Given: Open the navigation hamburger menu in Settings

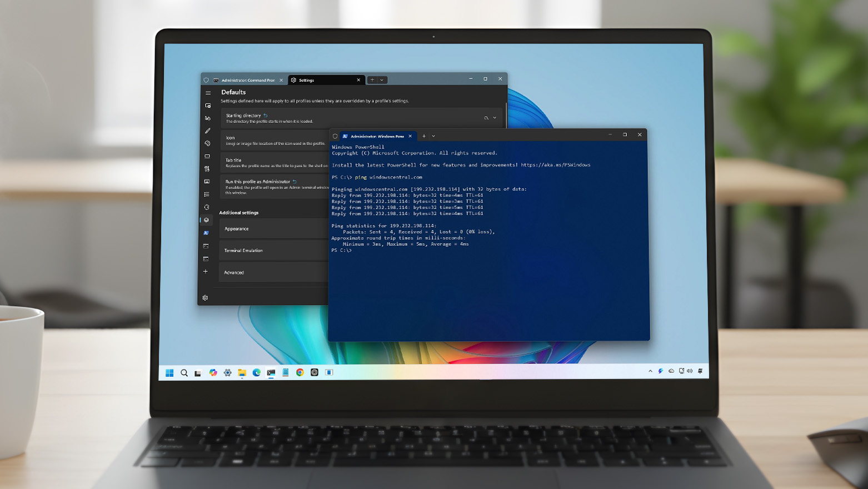Looking at the screenshot, I should 207,93.
